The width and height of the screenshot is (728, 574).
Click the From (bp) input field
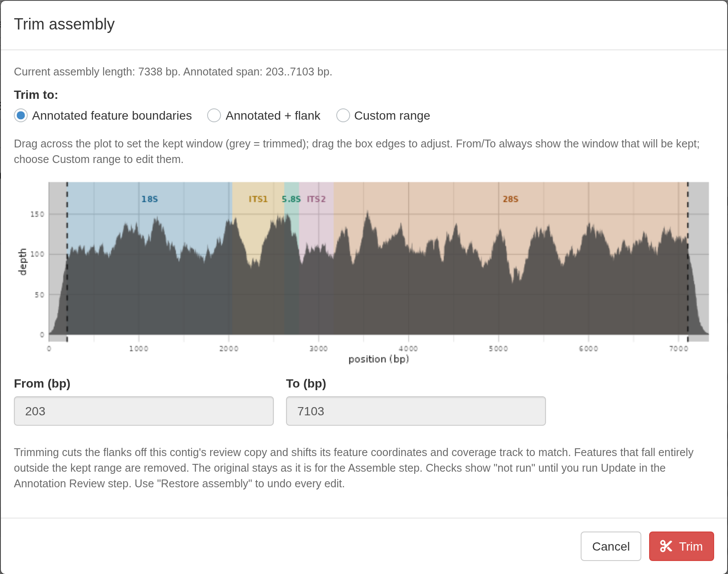[x=144, y=411]
